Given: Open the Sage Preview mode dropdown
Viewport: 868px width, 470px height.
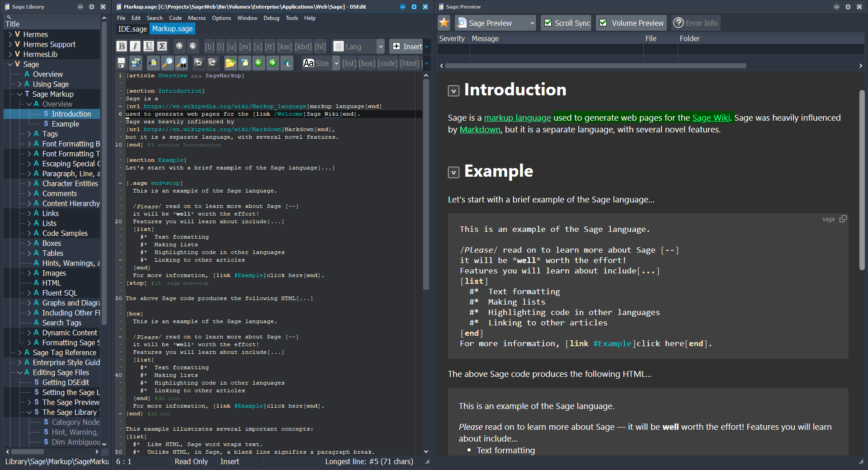Looking at the screenshot, I should click(532, 23).
